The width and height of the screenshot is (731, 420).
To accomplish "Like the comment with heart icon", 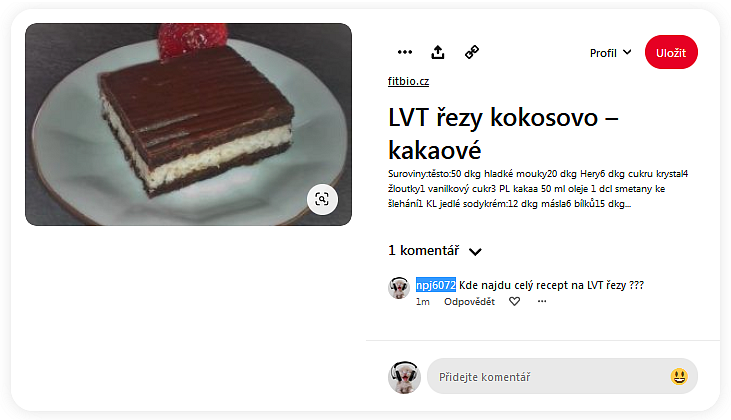I will 514,302.
